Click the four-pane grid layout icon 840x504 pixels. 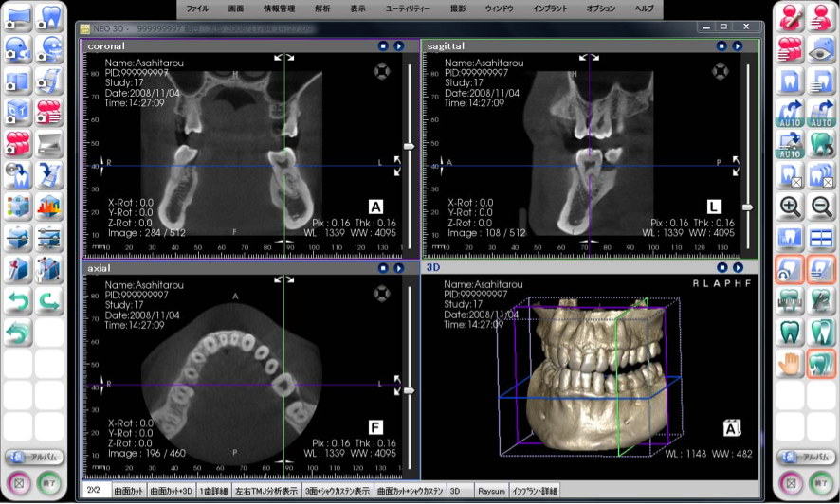pyautogui.click(x=821, y=239)
